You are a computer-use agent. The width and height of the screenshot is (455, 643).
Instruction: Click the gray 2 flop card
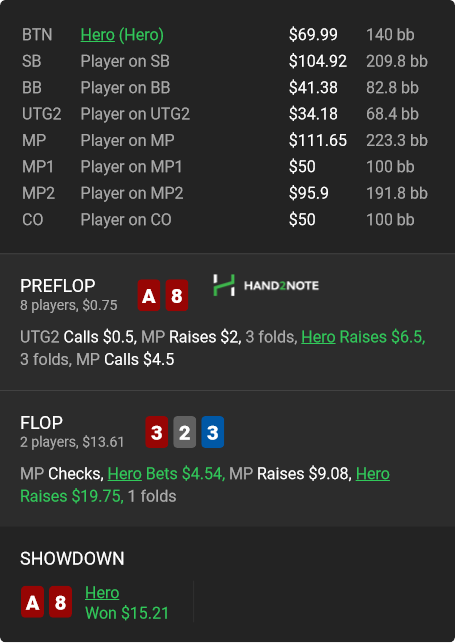click(x=184, y=432)
